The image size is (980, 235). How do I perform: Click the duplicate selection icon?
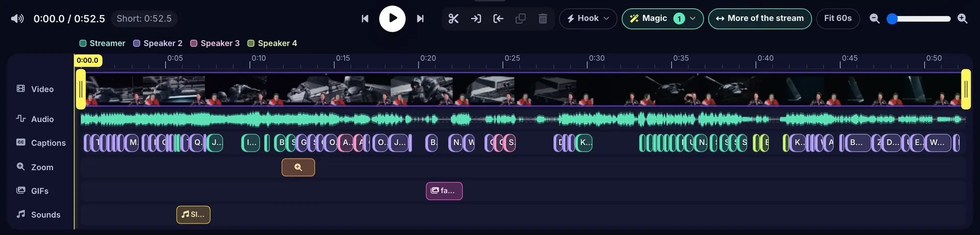[x=520, y=19]
